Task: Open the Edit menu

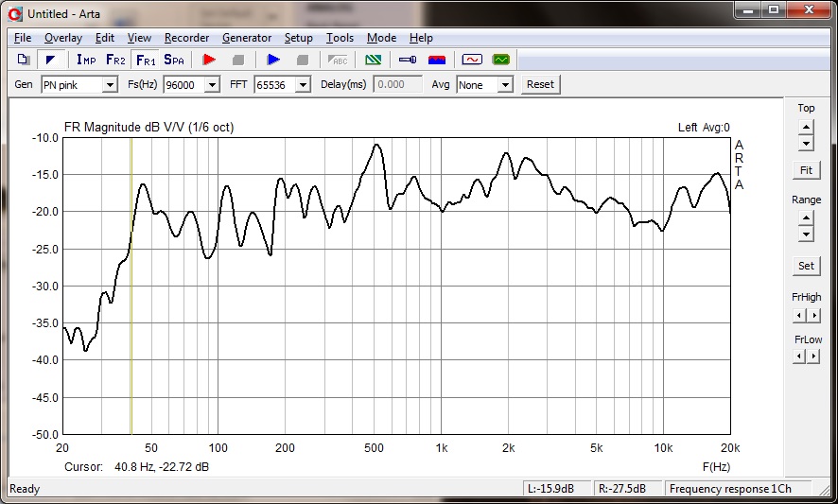Action: 105,38
